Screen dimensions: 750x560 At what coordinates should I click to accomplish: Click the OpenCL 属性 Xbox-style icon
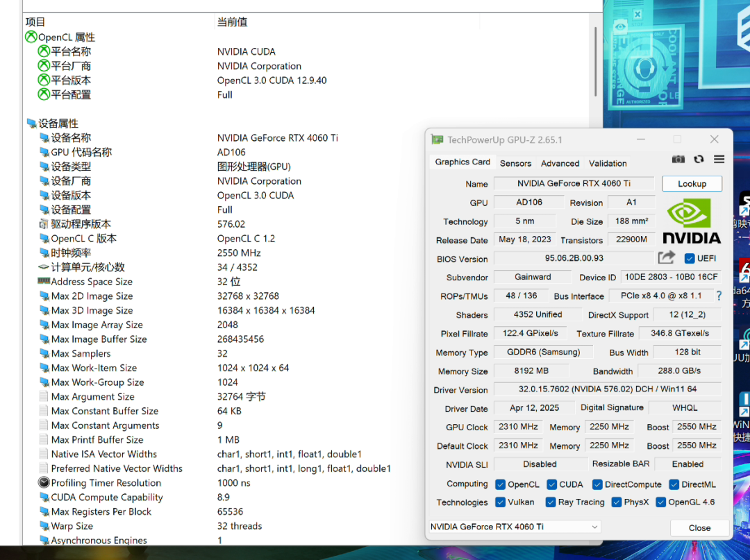(31, 36)
